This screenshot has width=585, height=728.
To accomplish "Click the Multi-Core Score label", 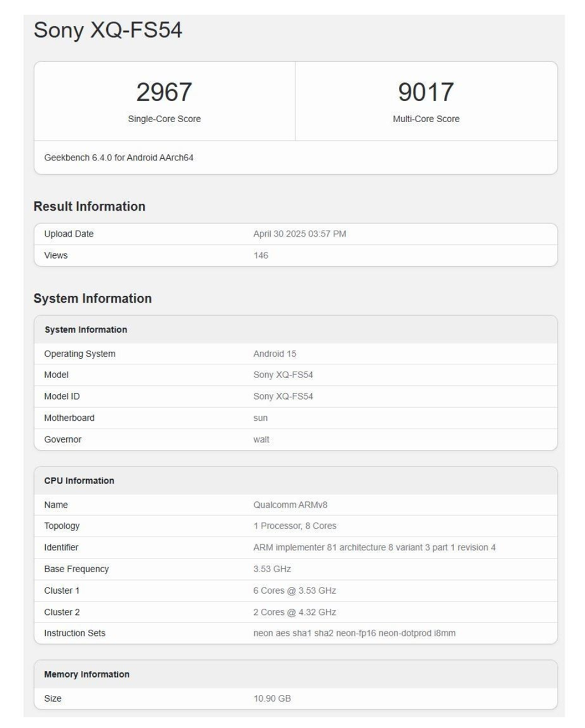I will (426, 119).
